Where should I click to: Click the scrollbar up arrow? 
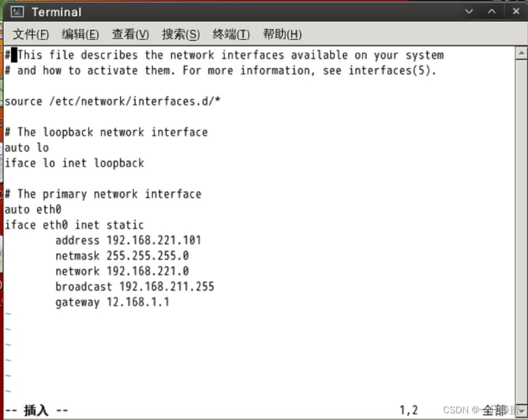pyautogui.click(x=521, y=53)
